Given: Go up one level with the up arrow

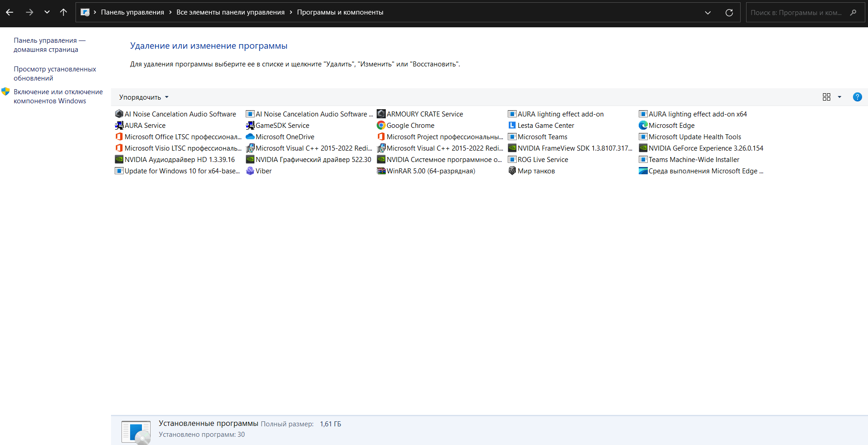Looking at the screenshot, I should point(64,12).
